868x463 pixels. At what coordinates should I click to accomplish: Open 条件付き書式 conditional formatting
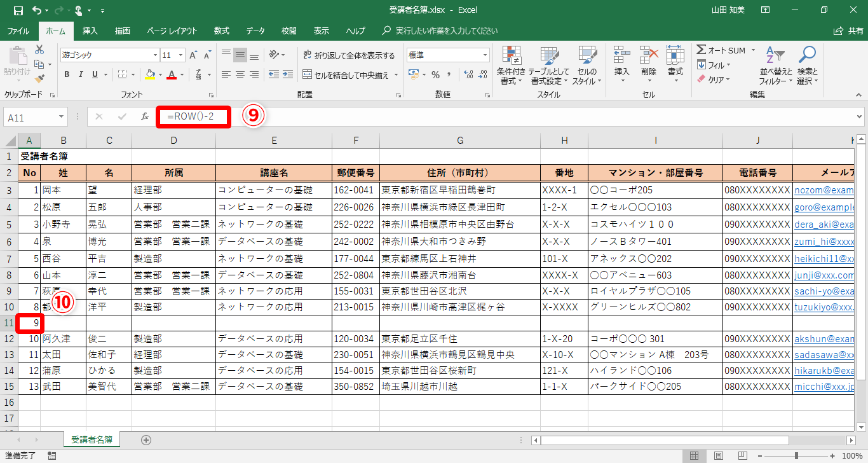point(512,66)
